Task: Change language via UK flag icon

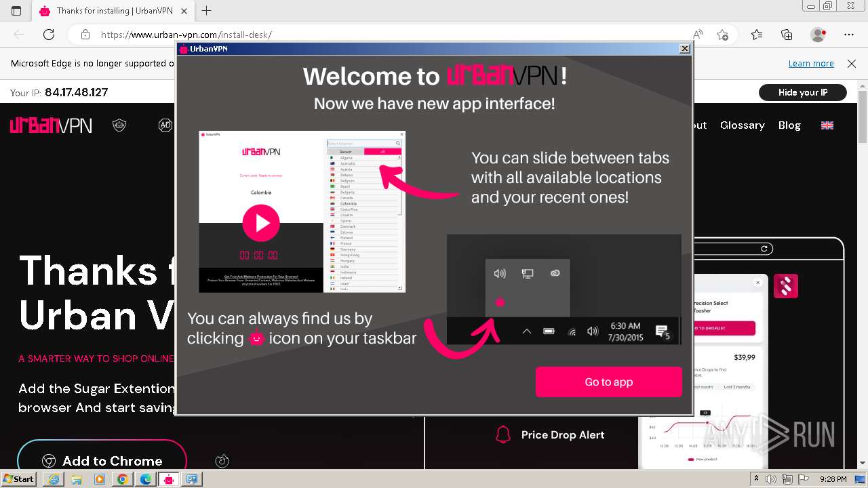Action: coord(827,125)
